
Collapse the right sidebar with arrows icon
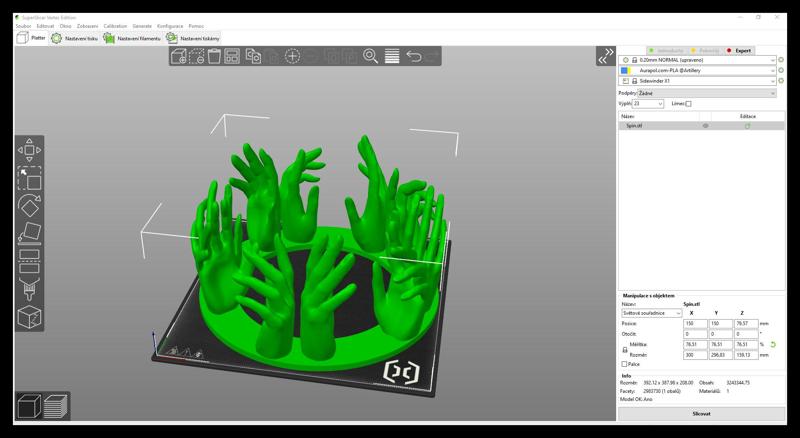point(606,56)
